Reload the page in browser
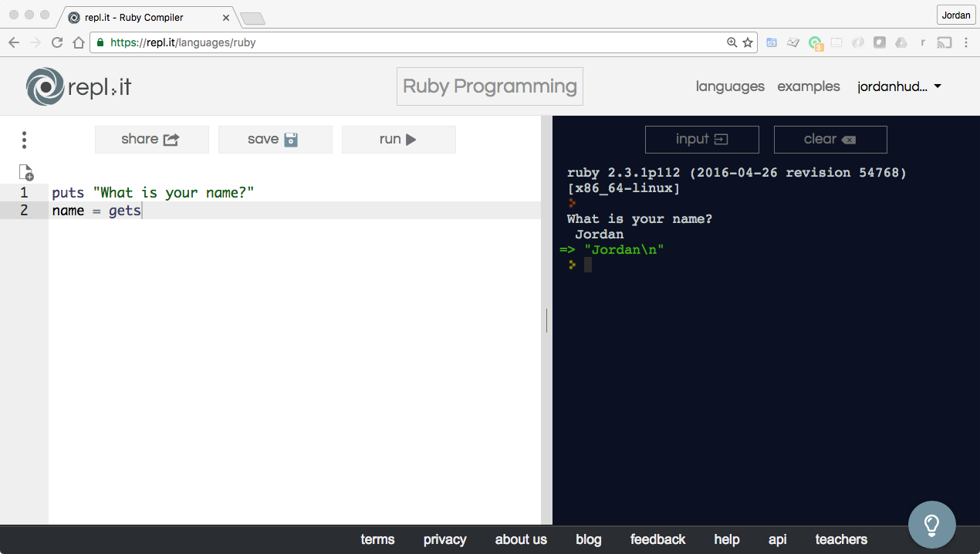The width and height of the screenshot is (980, 554). tap(57, 43)
